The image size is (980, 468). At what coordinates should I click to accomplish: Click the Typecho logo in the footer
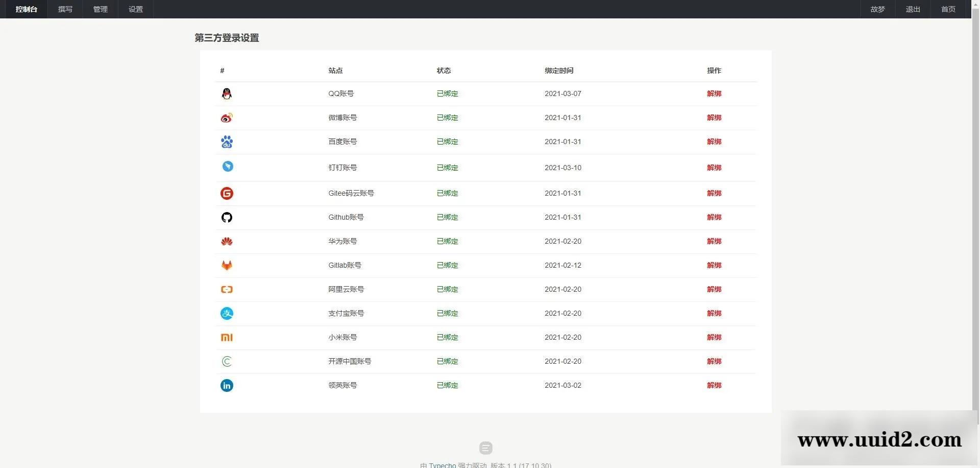[485, 448]
